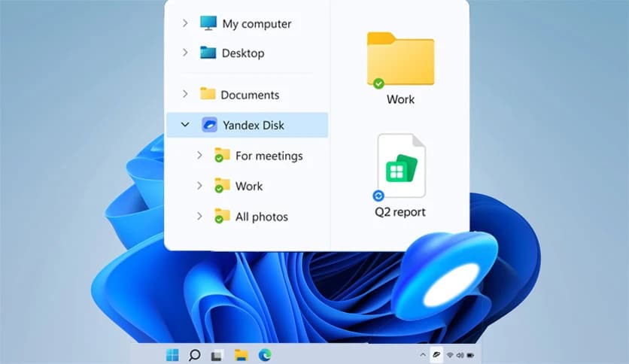This screenshot has width=629, height=364.
Task: Show hidden system tray icons
Action: tap(422, 355)
